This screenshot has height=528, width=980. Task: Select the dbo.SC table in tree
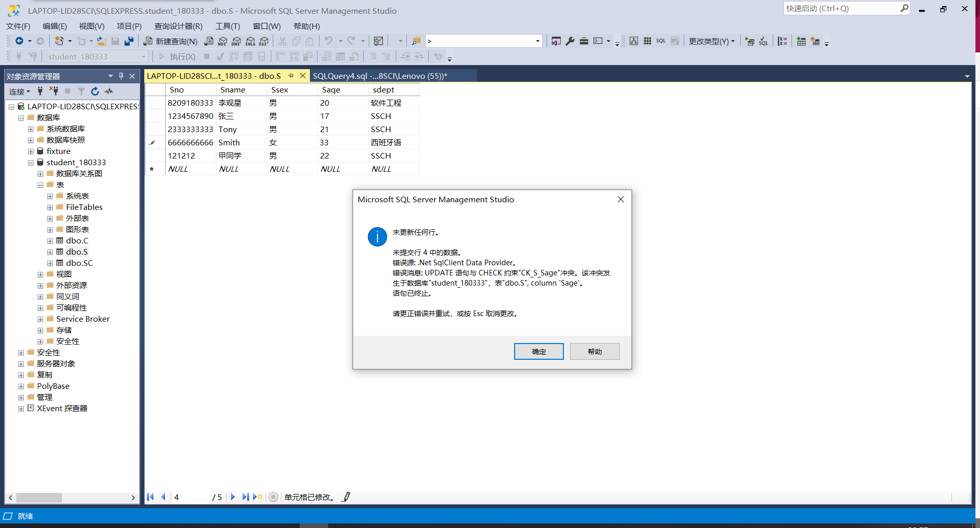pyautogui.click(x=79, y=263)
